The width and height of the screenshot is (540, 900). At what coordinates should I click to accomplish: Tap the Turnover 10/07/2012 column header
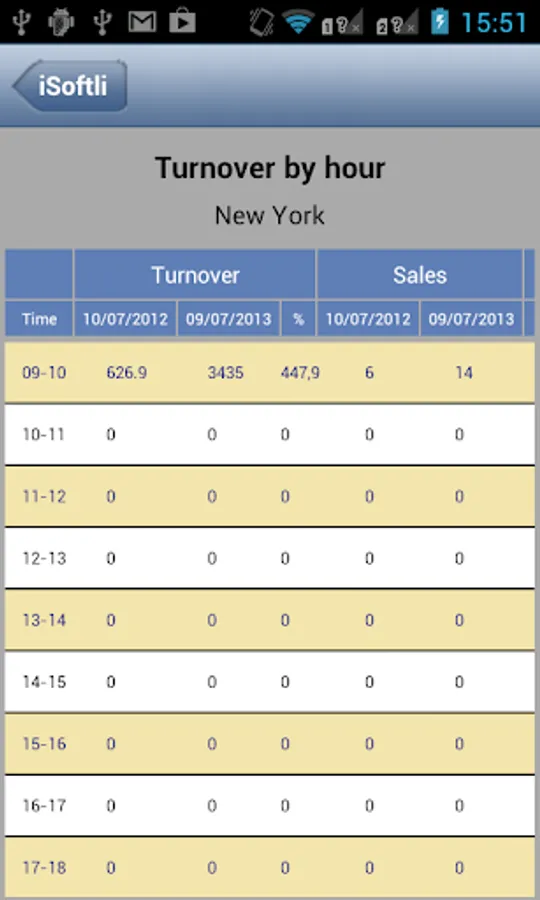coord(126,319)
